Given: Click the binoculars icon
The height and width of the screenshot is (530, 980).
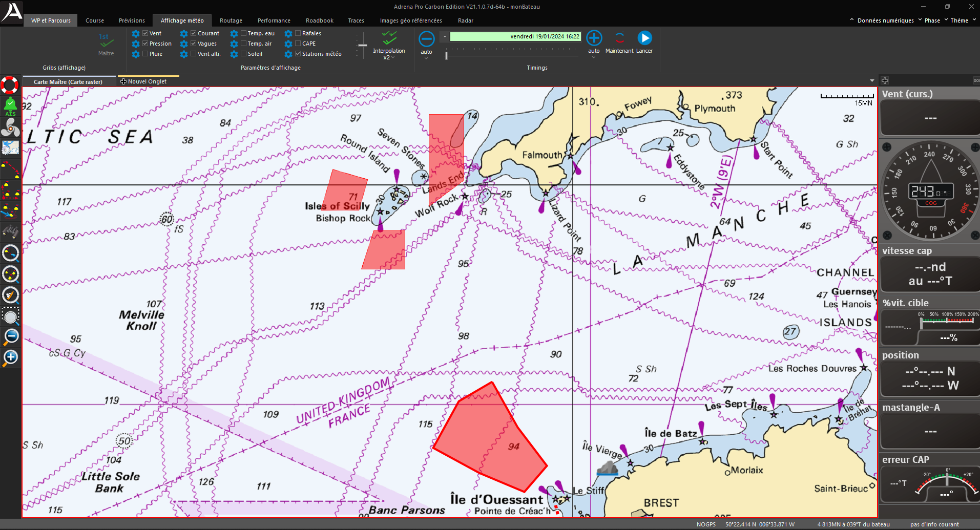Looking at the screenshot, I should point(10,231).
